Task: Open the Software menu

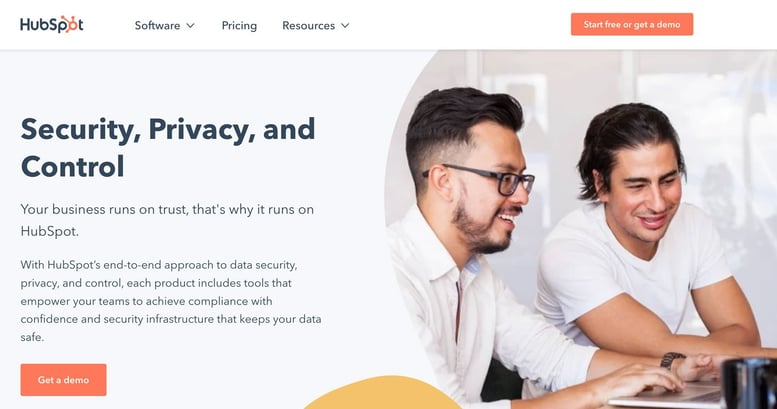Action: (x=165, y=25)
